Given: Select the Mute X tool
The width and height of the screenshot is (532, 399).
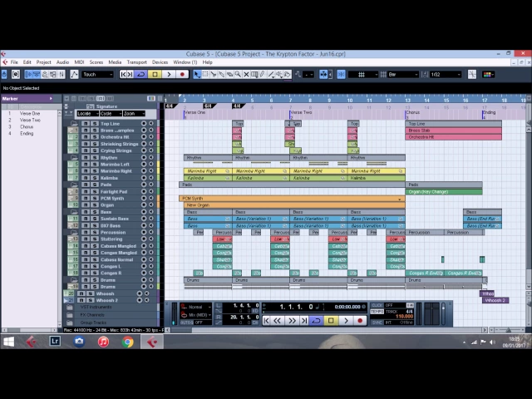Looking at the screenshot, I should pyautogui.click(x=246, y=74).
